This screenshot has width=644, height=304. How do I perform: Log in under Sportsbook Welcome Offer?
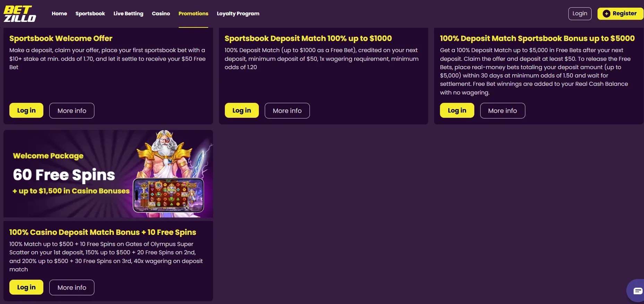click(x=26, y=110)
